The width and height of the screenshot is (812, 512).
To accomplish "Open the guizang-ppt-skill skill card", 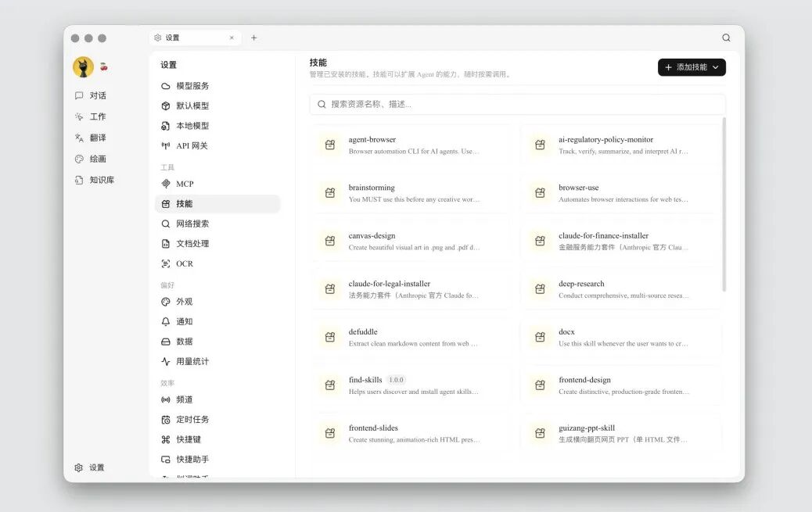I will click(x=620, y=434).
